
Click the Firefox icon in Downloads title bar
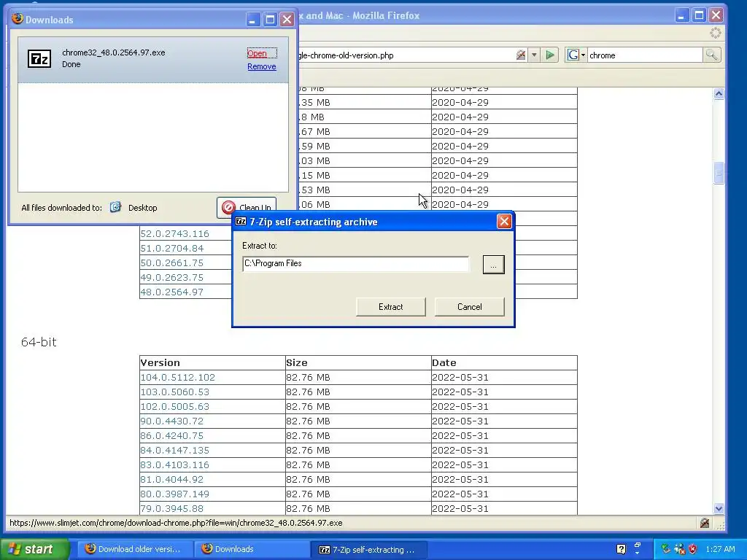click(18, 18)
